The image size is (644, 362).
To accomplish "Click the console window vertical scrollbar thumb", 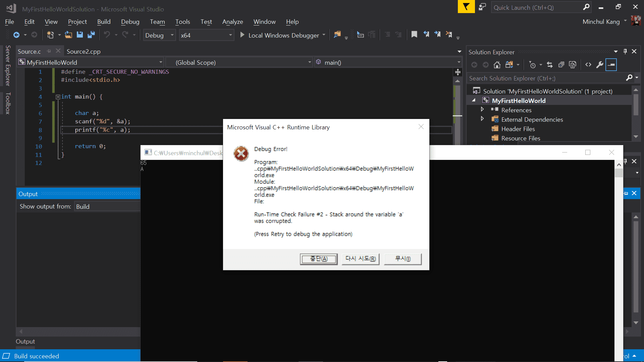I will point(619,173).
